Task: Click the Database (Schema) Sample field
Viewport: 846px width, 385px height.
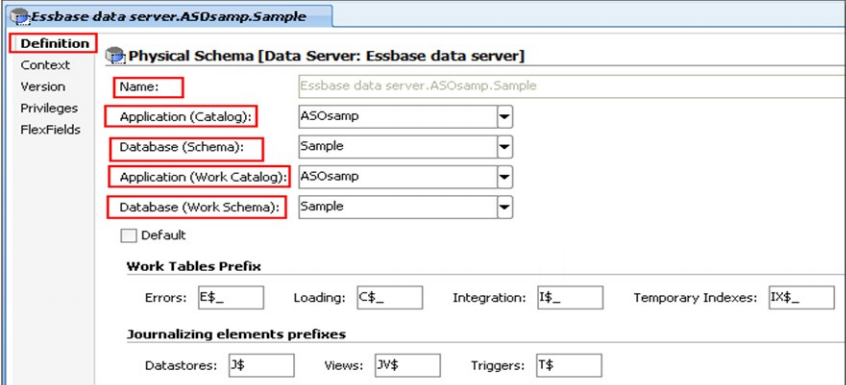Action: click(x=398, y=147)
